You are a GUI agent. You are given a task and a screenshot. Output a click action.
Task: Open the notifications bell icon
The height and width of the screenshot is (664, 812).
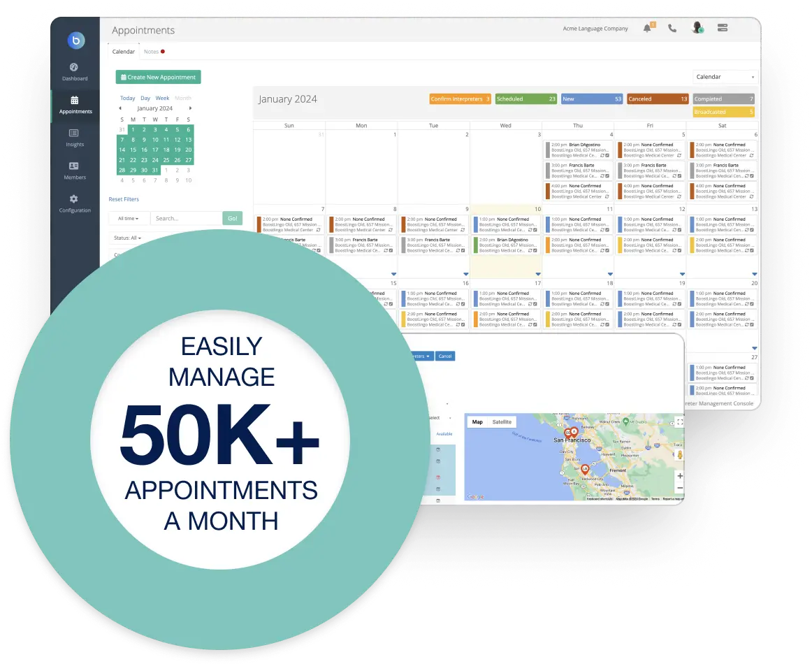pyautogui.click(x=648, y=28)
